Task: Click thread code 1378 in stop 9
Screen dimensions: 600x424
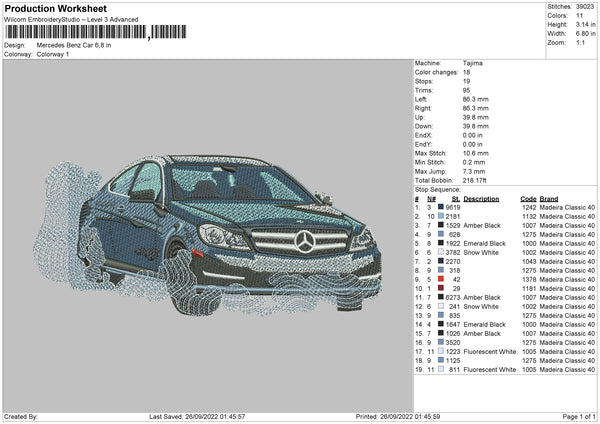Action: tap(529, 280)
